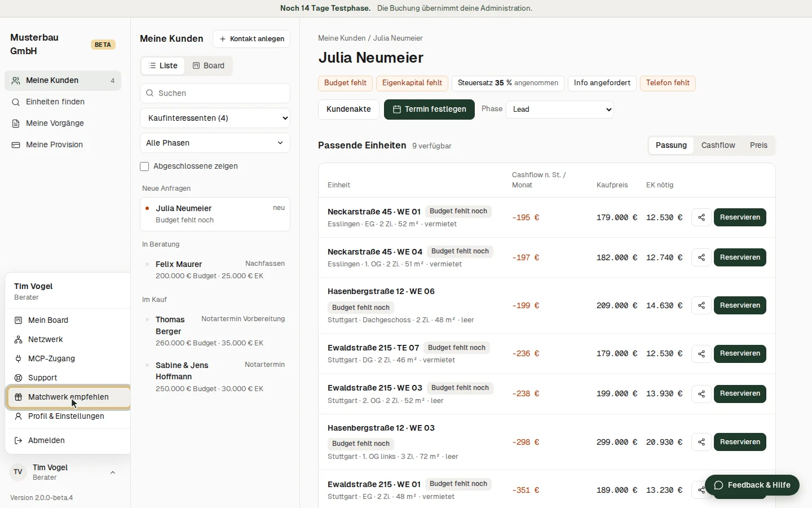Share Hasenbergstraße 12 WE 03 unit
The image size is (812, 508).
701,442
